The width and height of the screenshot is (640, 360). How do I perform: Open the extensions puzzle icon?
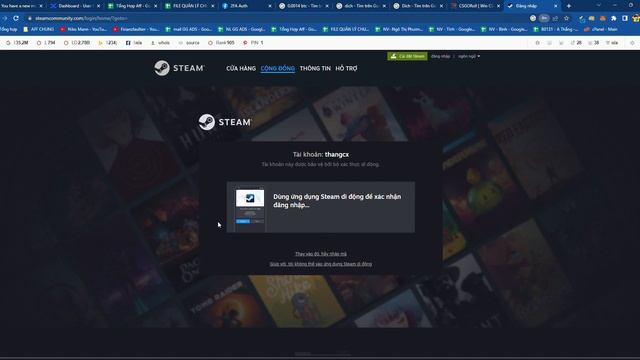point(613,18)
